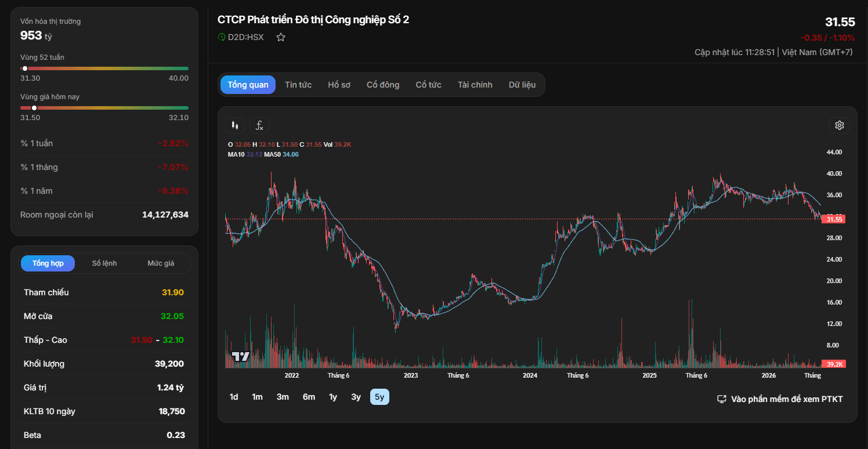Open the Tin tức tab
Screen dimensions: 868x449
[x=298, y=85]
